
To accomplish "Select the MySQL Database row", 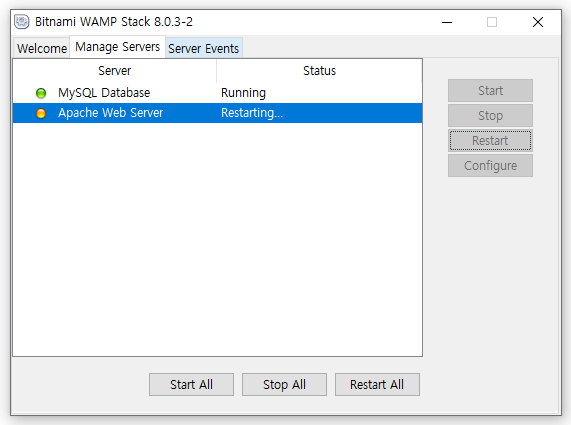I will (x=217, y=93).
